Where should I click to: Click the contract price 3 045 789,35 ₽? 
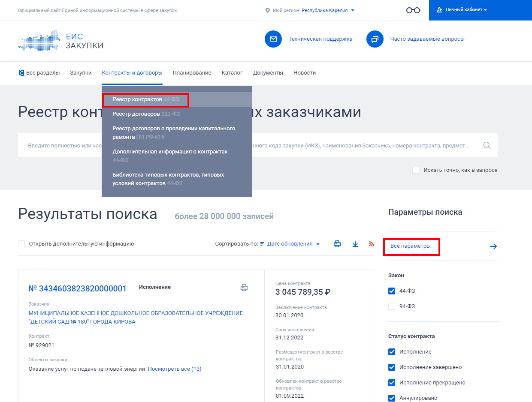point(303,293)
